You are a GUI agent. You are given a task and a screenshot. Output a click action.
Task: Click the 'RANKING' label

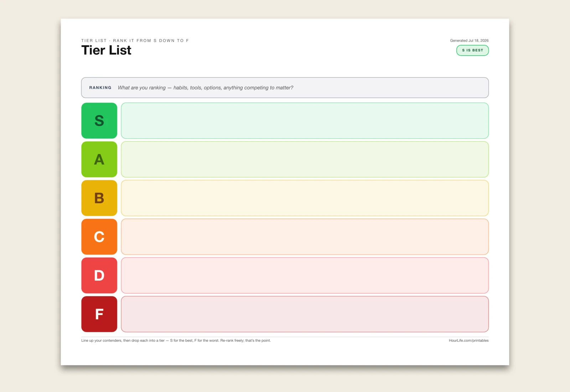click(x=100, y=88)
